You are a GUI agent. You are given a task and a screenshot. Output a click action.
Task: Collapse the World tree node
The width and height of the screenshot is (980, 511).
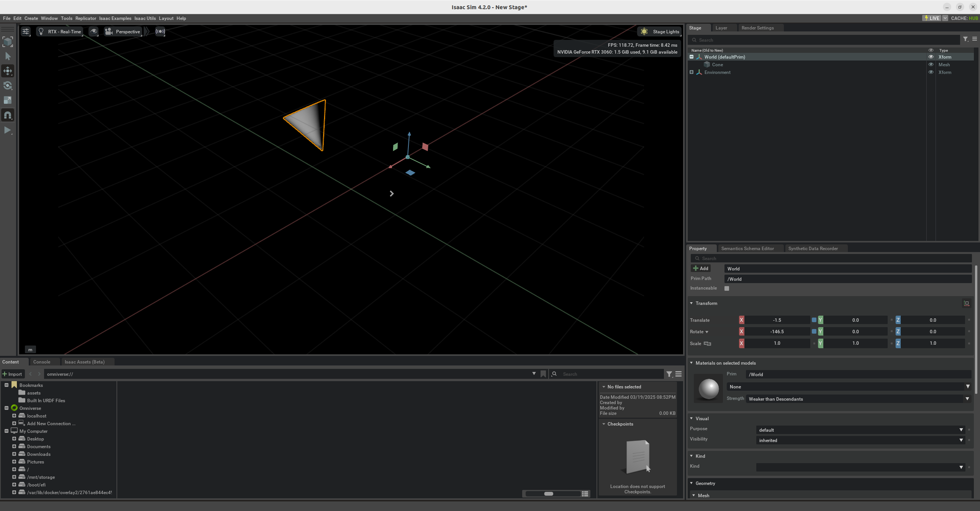click(x=692, y=57)
